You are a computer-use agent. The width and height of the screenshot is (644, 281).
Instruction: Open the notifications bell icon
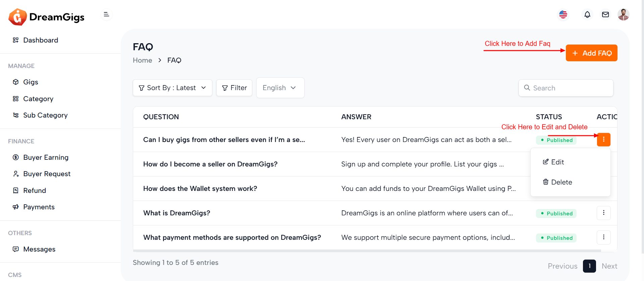[587, 15]
